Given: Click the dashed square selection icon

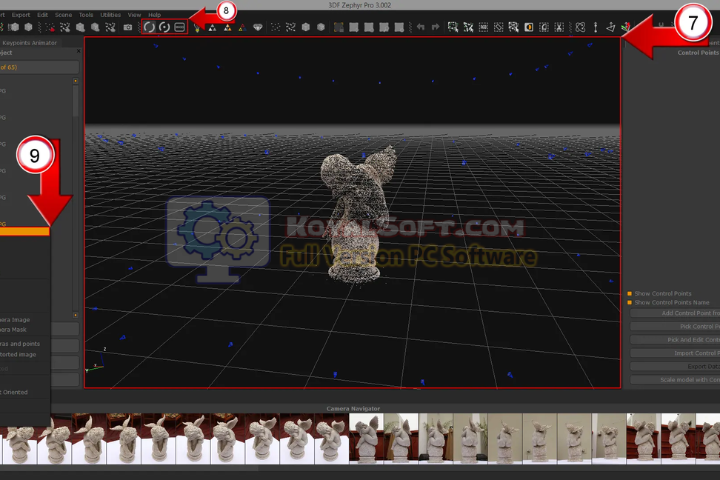Looking at the screenshot, I should coord(484,28).
